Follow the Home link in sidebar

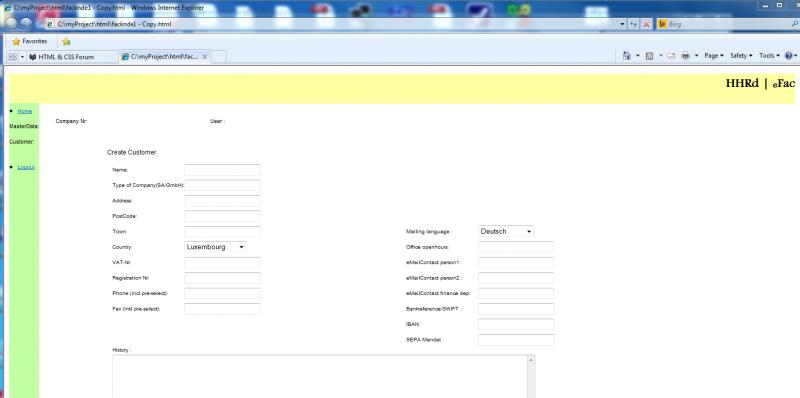[x=24, y=111]
